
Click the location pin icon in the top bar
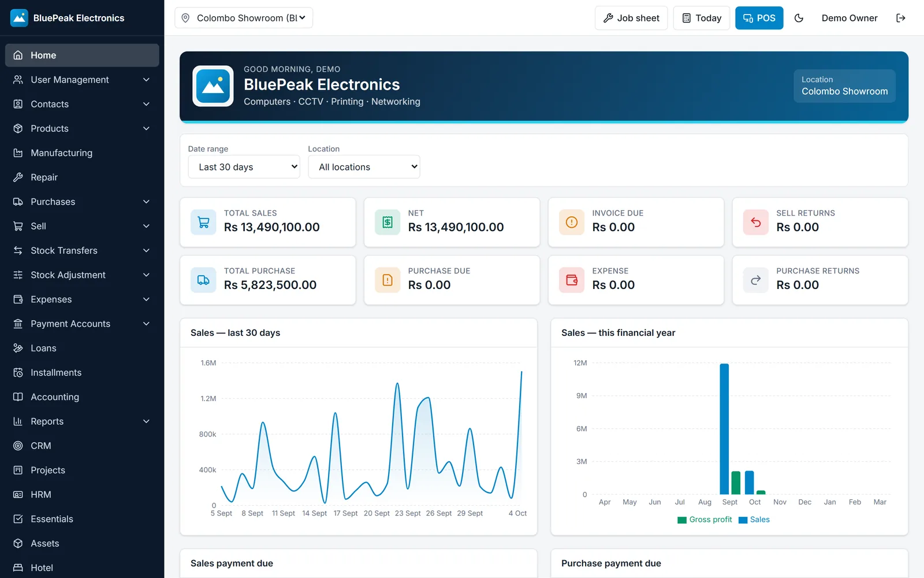coord(185,18)
